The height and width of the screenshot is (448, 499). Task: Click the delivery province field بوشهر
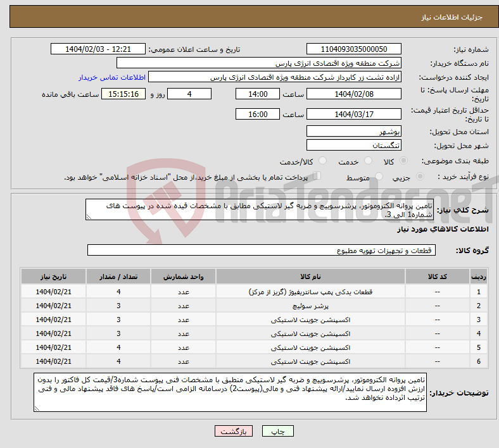point(353,132)
